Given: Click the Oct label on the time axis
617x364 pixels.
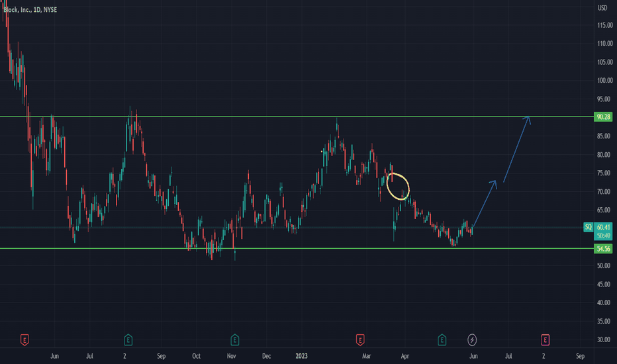Looking at the screenshot, I should click(x=196, y=356).
